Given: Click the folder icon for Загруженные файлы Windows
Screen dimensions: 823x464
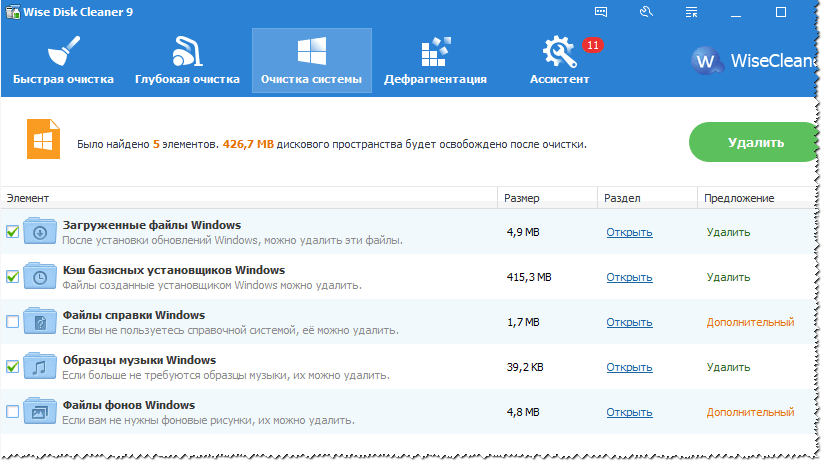Looking at the screenshot, I should [x=41, y=232].
